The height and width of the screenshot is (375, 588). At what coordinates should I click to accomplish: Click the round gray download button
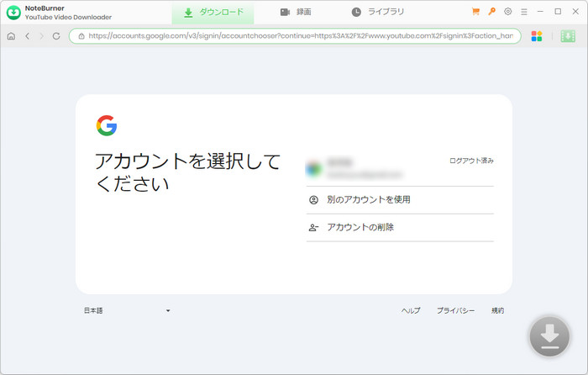(549, 336)
